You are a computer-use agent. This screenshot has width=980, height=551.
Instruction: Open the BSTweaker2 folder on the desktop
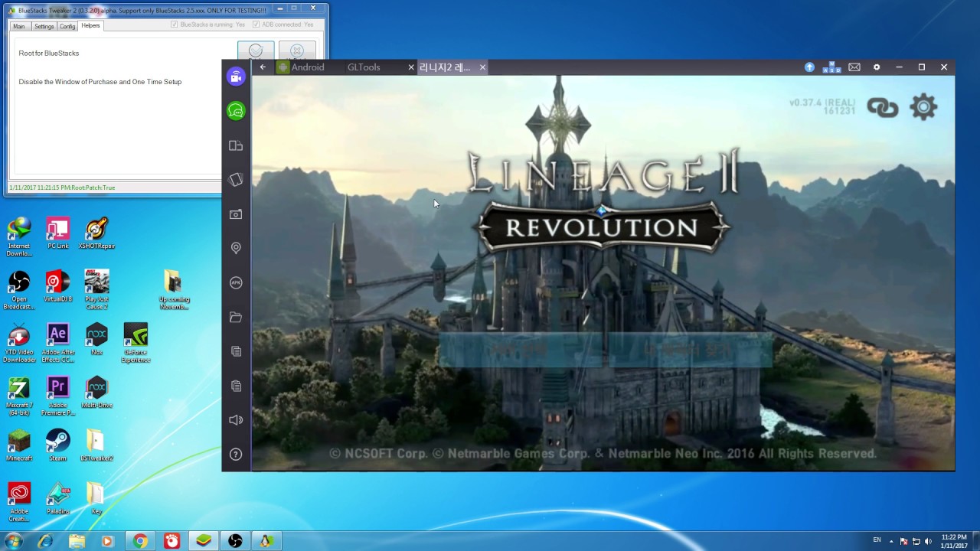pyautogui.click(x=96, y=445)
